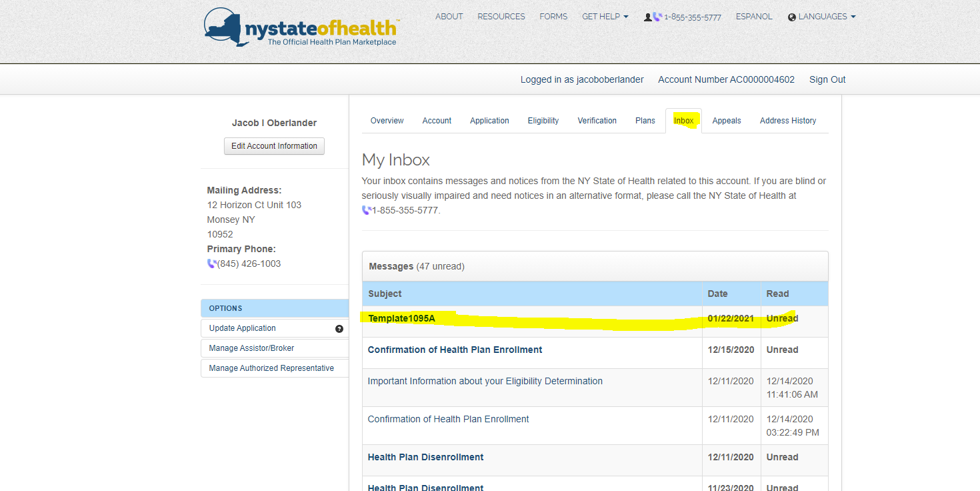The width and height of the screenshot is (980, 491).
Task: Open the 12/11/2020 read Confirmation of Health Plan Enrollment
Action: (x=449, y=419)
